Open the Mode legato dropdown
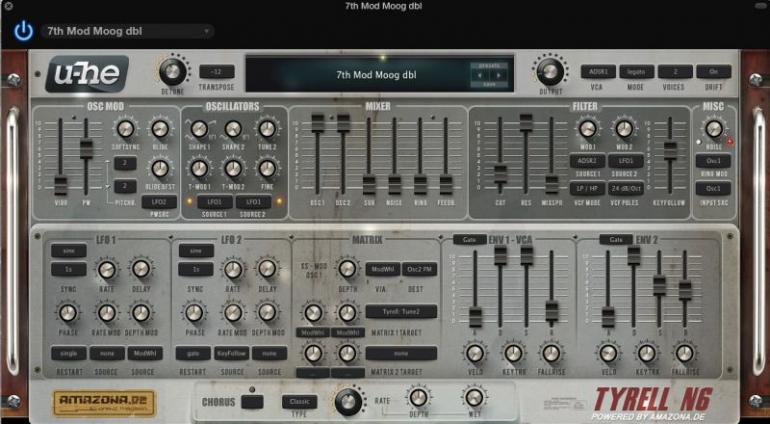770x424 pixels. [x=636, y=72]
